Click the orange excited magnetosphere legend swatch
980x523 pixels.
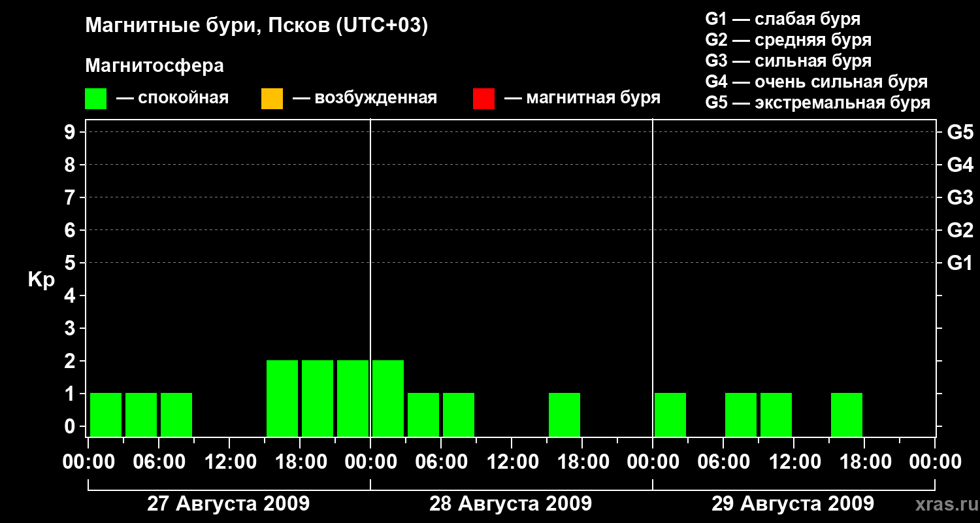click(272, 99)
